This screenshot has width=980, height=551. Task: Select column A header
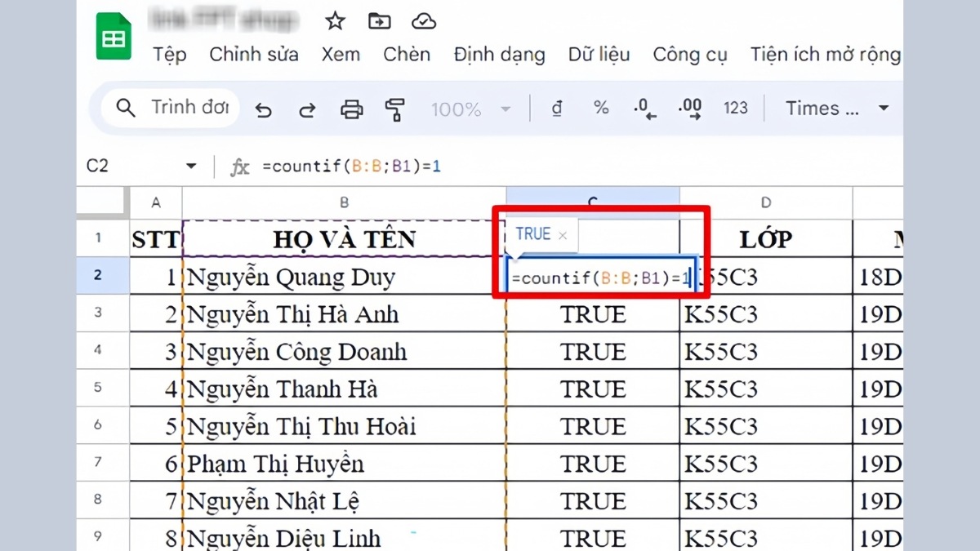[156, 202]
